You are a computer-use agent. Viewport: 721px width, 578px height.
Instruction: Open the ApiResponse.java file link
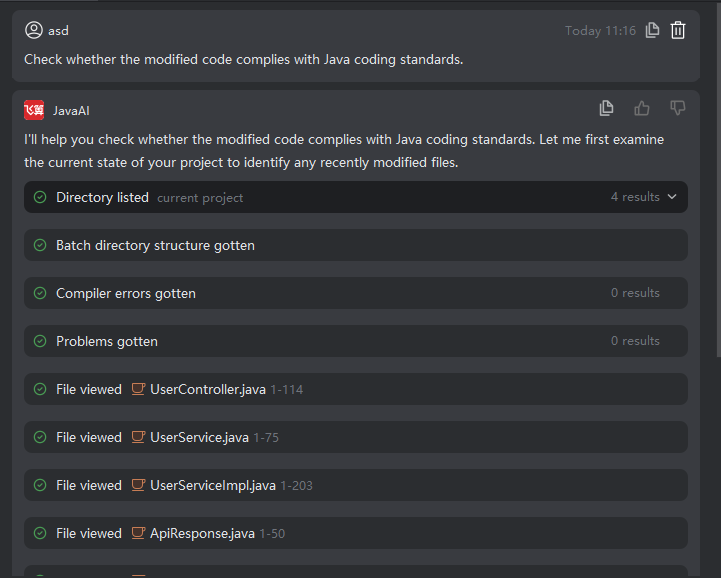pyautogui.click(x=202, y=533)
